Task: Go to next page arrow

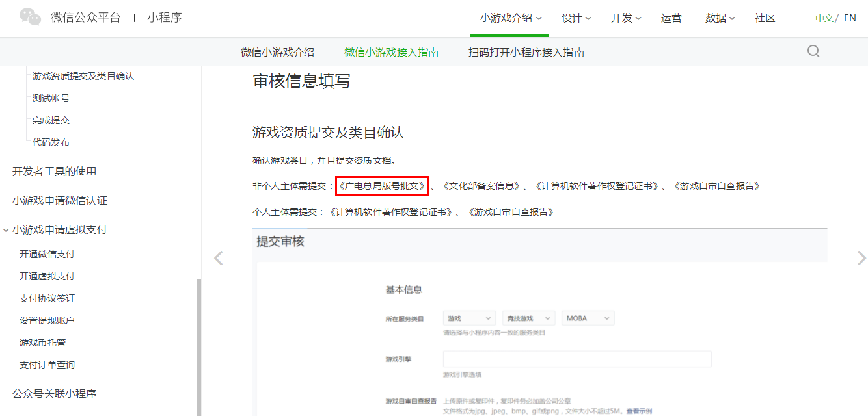Action: (861, 258)
